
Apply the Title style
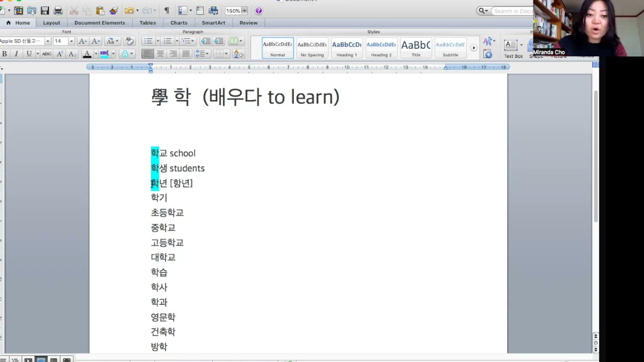pyautogui.click(x=416, y=48)
